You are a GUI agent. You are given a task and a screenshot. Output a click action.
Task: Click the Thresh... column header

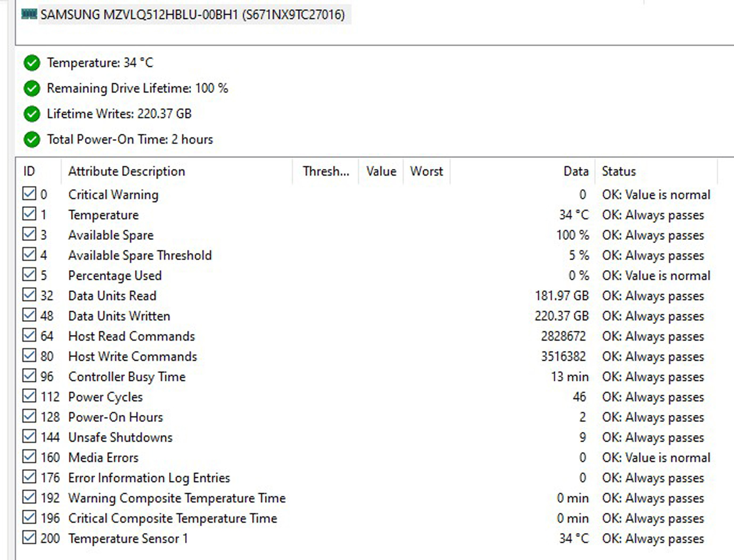[x=326, y=171]
